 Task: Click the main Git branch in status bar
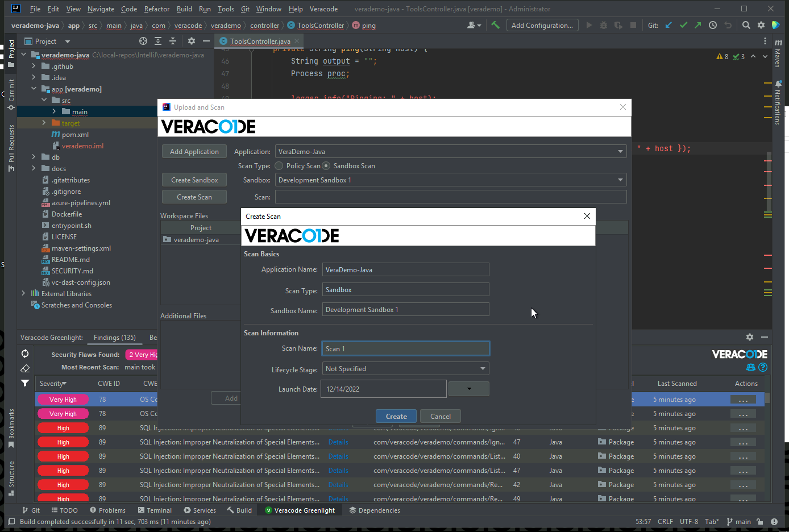pos(739,522)
